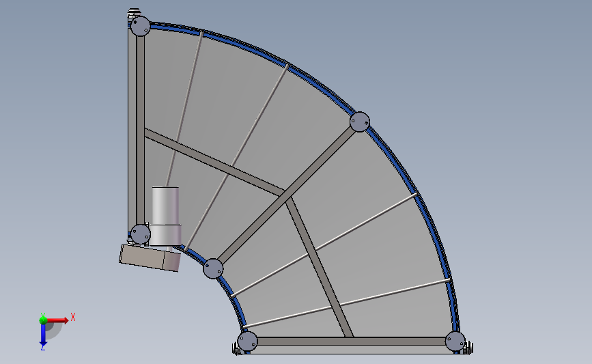The width and height of the screenshot is (592, 364).
Task: Select the round disc at the right end of the bottom rail
Action: pyautogui.click(x=455, y=341)
